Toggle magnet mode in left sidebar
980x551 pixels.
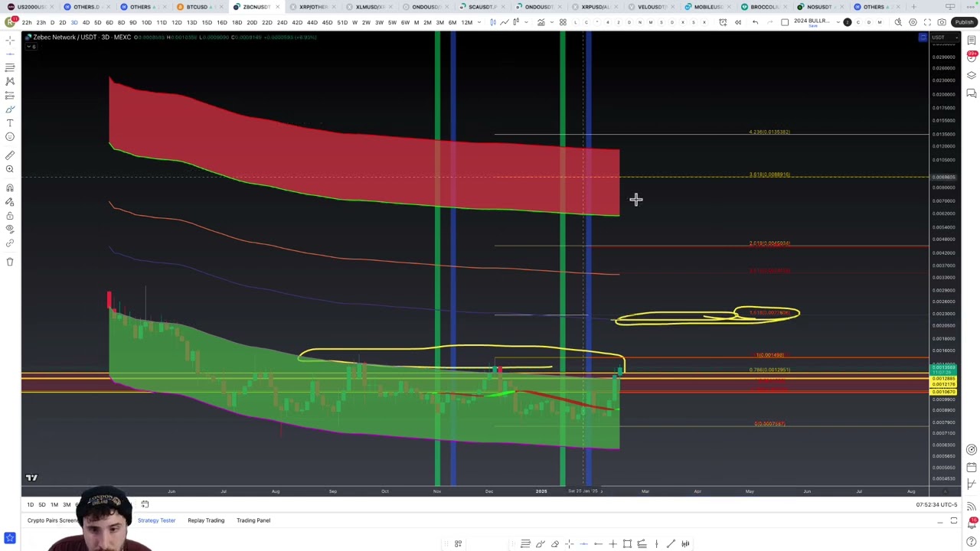click(x=10, y=188)
